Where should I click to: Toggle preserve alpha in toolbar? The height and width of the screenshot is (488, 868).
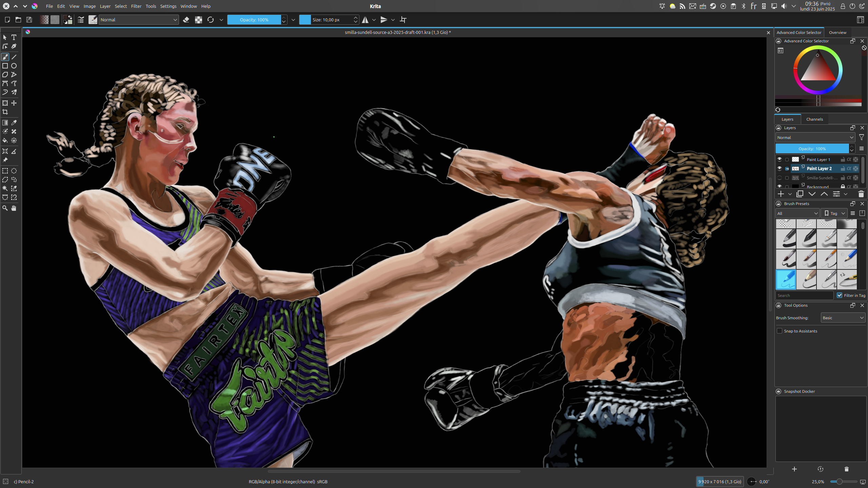point(199,20)
